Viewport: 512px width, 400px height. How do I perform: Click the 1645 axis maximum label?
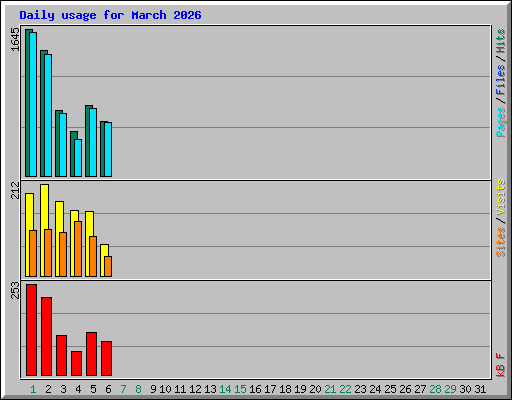(x=15, y=40)
